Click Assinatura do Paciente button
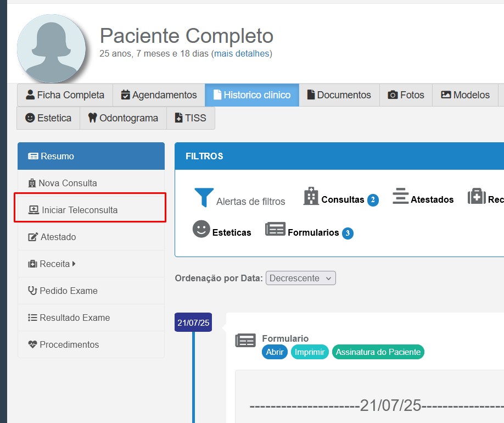This screenshot has width=504, height=423. (378, 352)
